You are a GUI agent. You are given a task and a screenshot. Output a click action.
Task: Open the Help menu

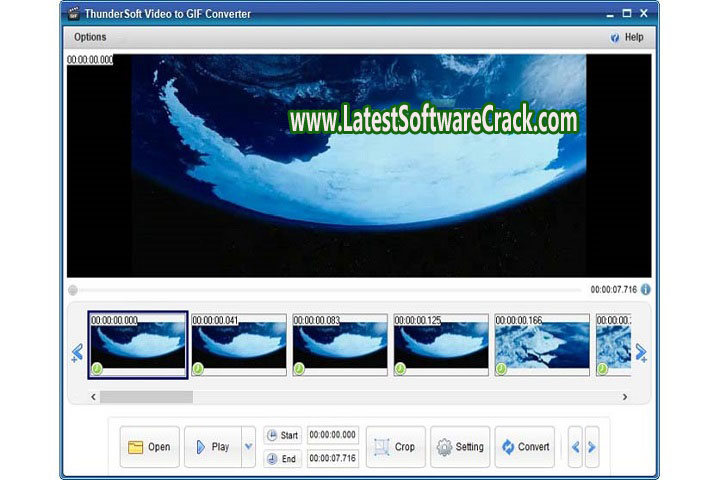click(627, 37)
